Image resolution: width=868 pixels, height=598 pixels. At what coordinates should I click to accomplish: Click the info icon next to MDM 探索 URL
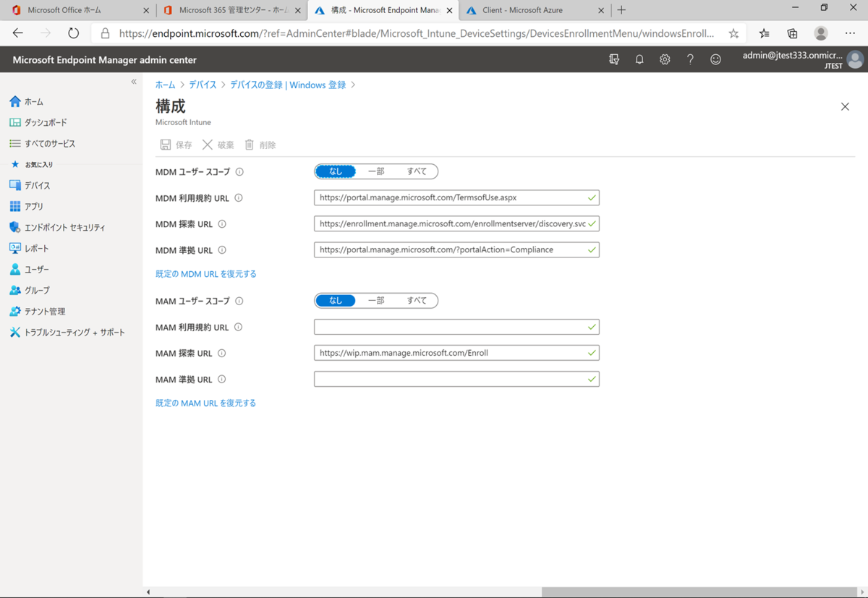pos(222,224)
